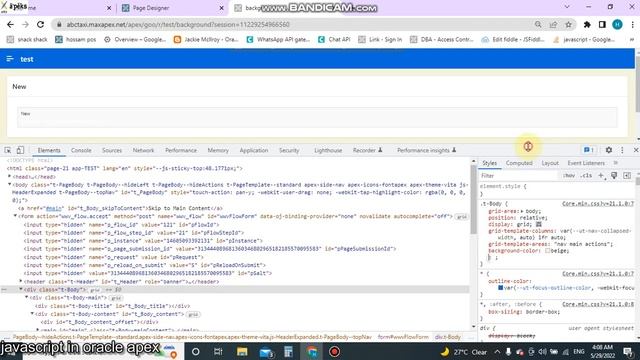The image size is (640, 360).
Task: Open File Explorer from taskbar
Action: [x=242, y=351]
